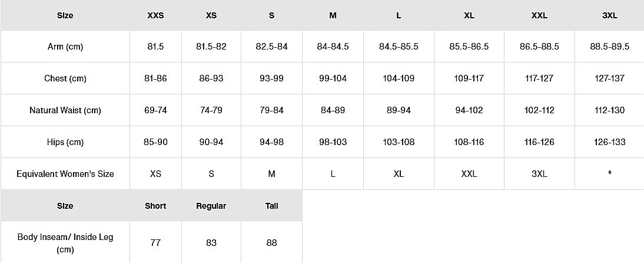Select the Regular inseam column header
The image size is (644, 263).
[x=211, y=206]
